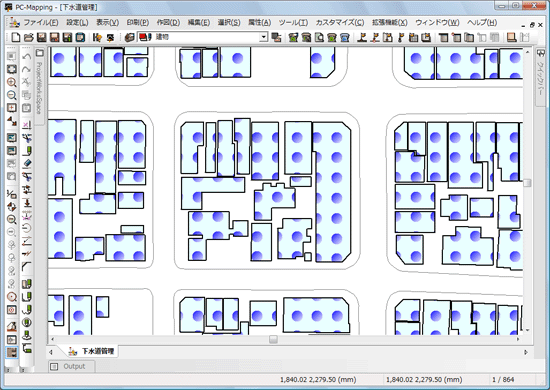
Task: Click the Open folder icon
Action: click(x=28, y=37)
